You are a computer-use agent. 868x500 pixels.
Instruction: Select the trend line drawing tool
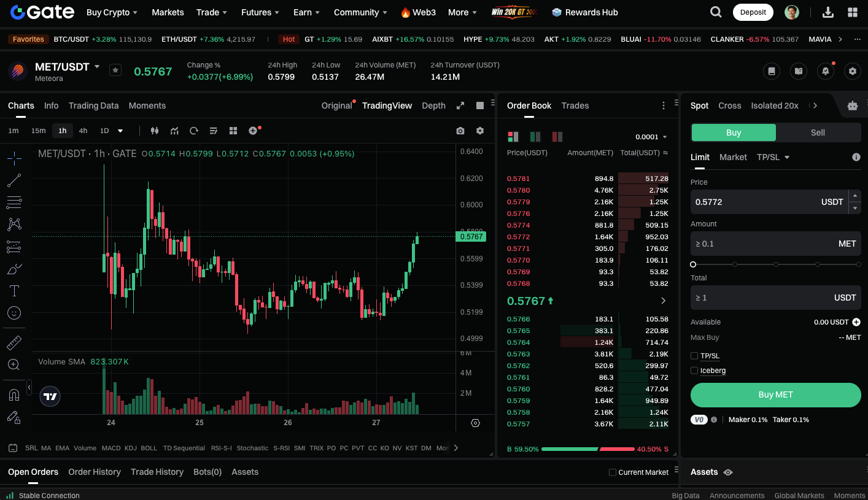pyautogui.click(x=14, y=180)
